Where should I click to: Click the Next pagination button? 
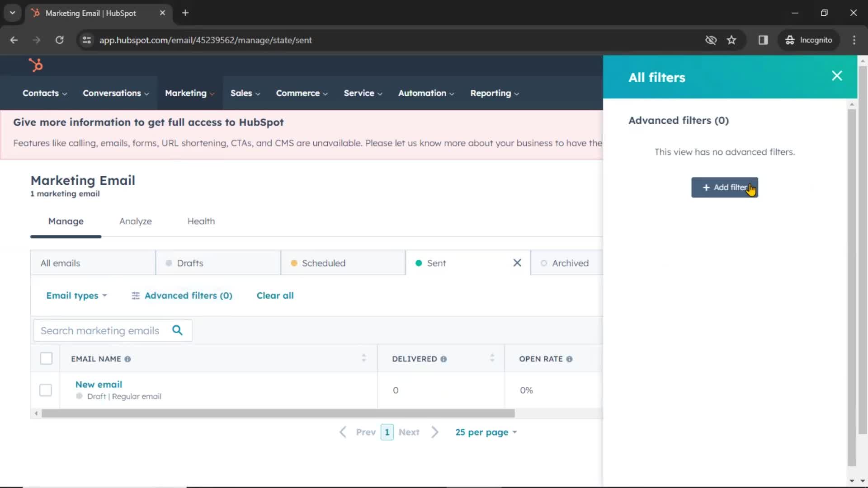(x=409, y=432)
